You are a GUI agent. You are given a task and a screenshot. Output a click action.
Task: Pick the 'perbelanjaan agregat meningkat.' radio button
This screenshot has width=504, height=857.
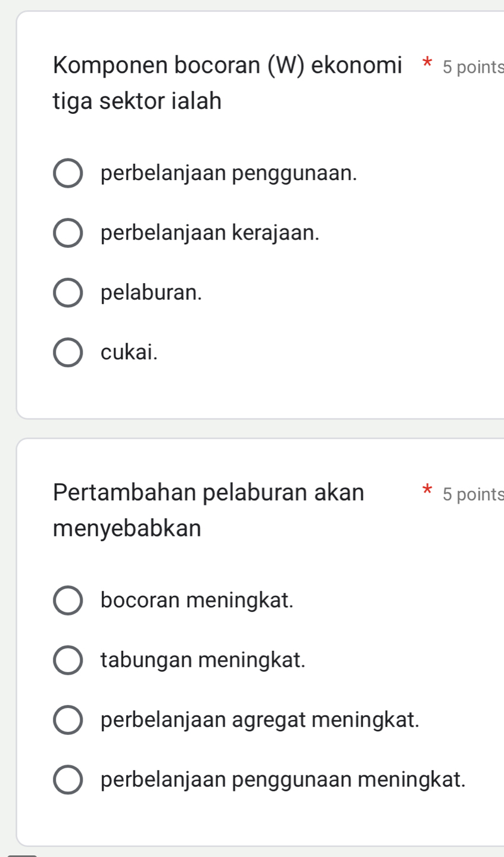coord(68,720)
